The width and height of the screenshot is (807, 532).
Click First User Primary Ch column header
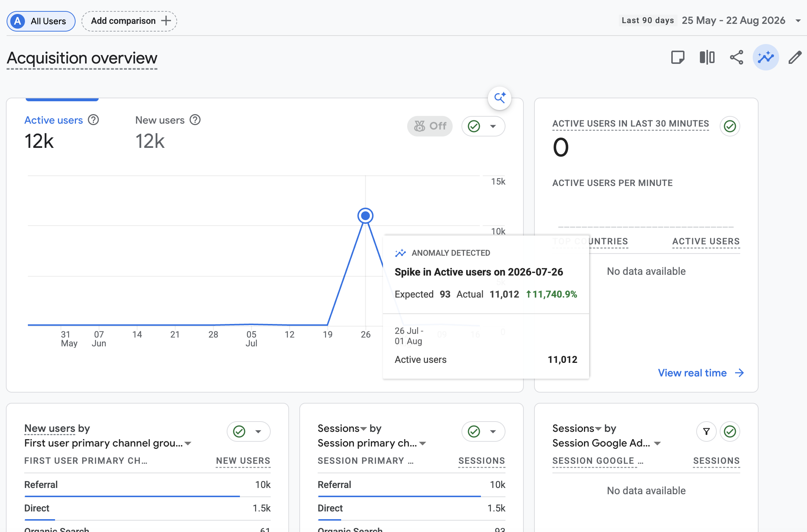click(x=86, y=461)
